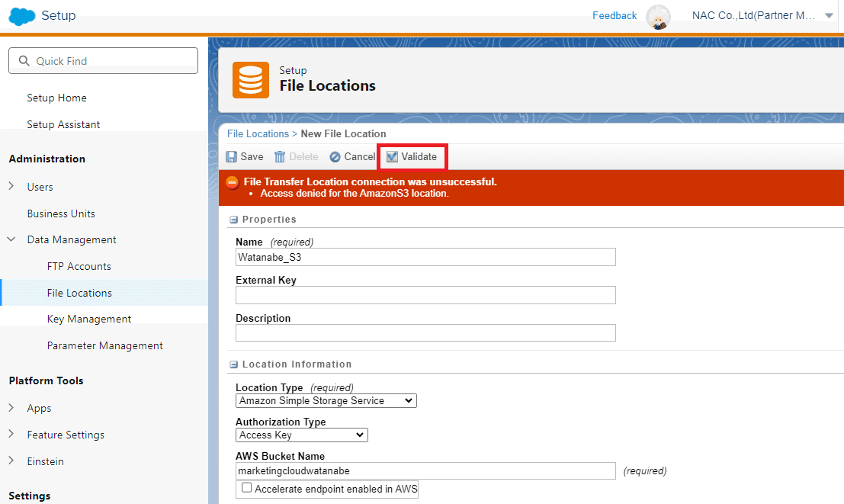Click the Einstein sidebar label
This screenshot has height=504, width=844.
tap(45, 461)
